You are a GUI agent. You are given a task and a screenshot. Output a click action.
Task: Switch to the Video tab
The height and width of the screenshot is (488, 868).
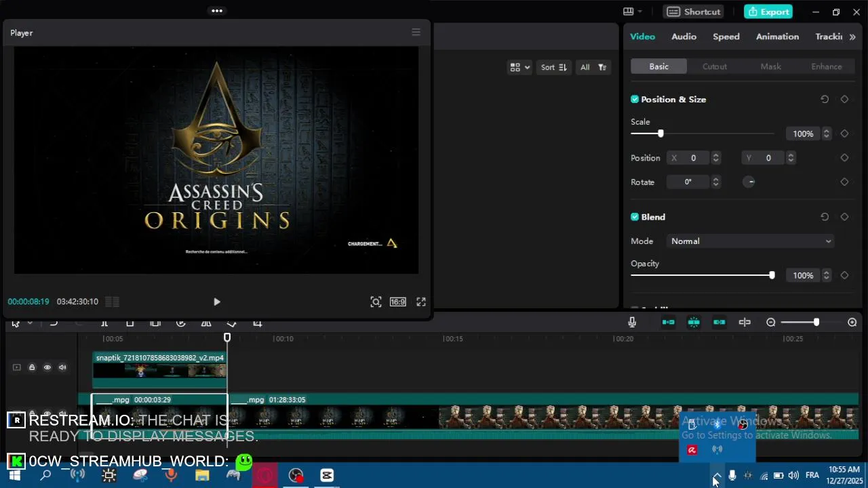(643, 37)
